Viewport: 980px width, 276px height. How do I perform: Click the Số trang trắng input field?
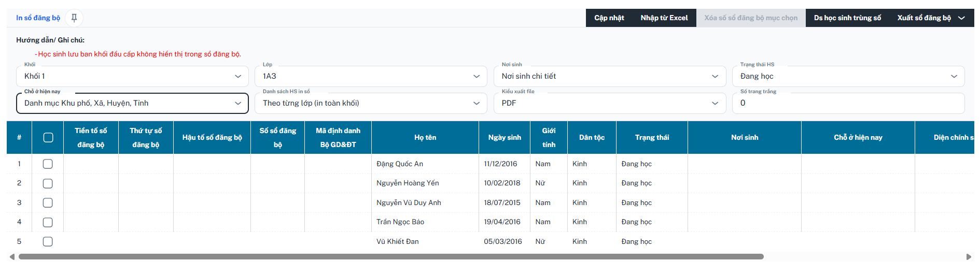[x=848, y=103]
